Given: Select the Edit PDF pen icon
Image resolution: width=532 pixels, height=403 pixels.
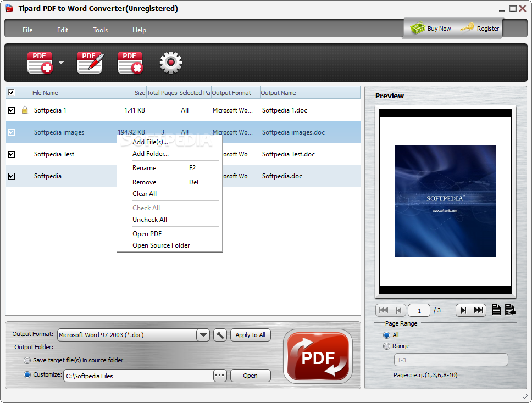Looking at the screenshot, I should click(x=88, y=62).
